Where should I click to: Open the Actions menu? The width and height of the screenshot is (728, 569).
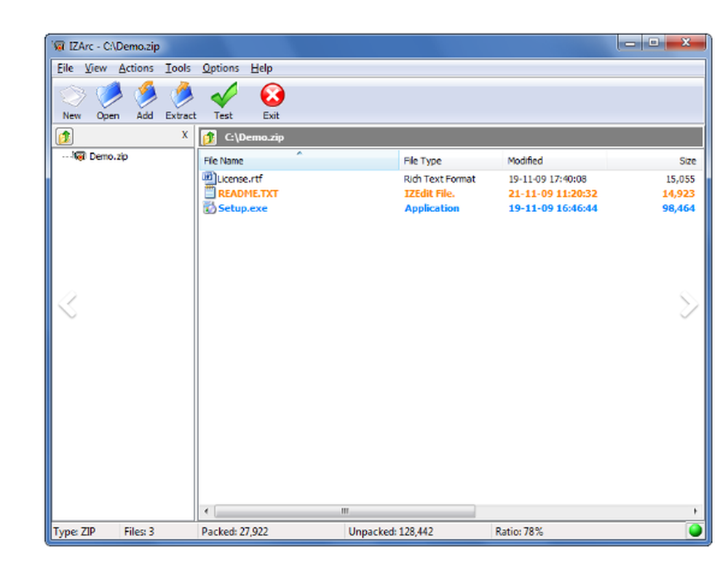135,68
